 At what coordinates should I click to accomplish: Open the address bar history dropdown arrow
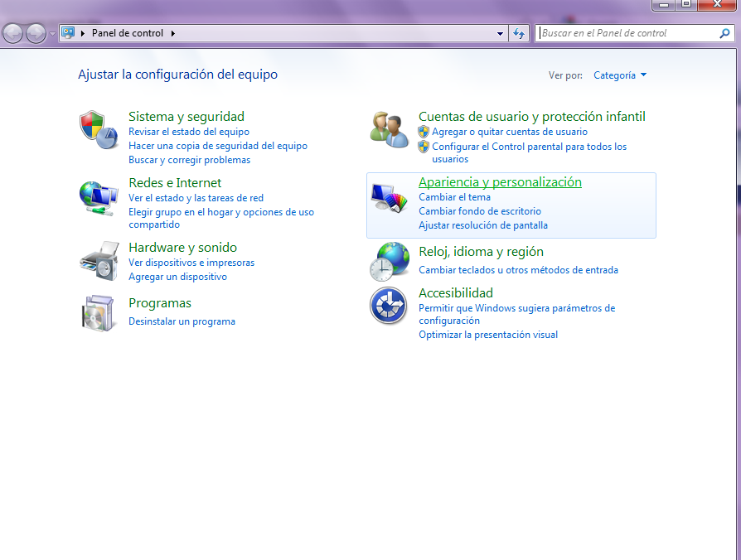coord(499,33)
